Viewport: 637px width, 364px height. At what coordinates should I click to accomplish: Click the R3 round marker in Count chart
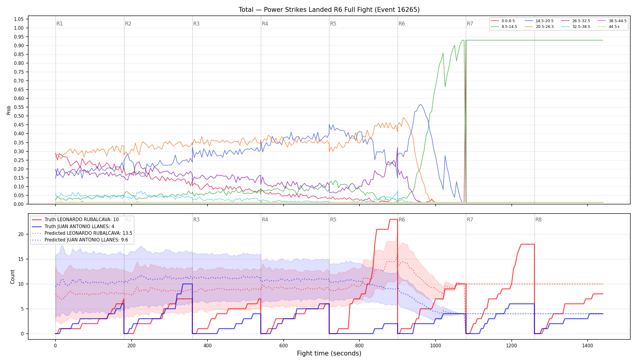[x=196, y=220]
